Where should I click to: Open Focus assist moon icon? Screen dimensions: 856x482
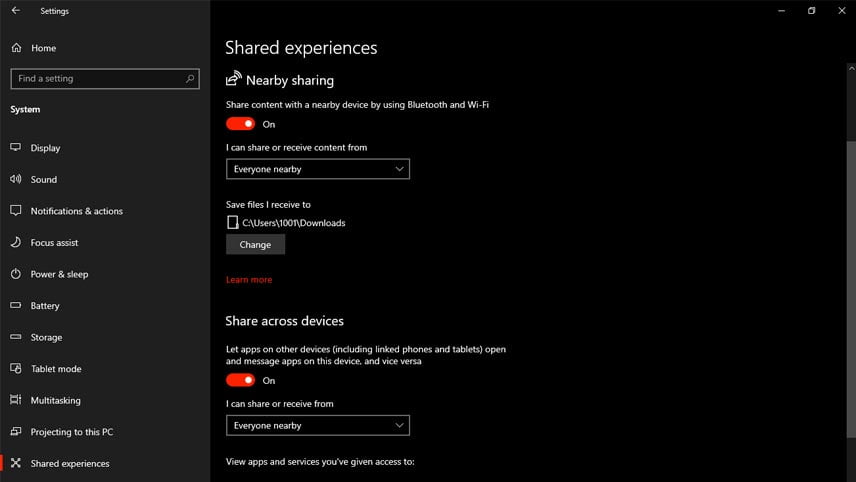tap(16, 243)
